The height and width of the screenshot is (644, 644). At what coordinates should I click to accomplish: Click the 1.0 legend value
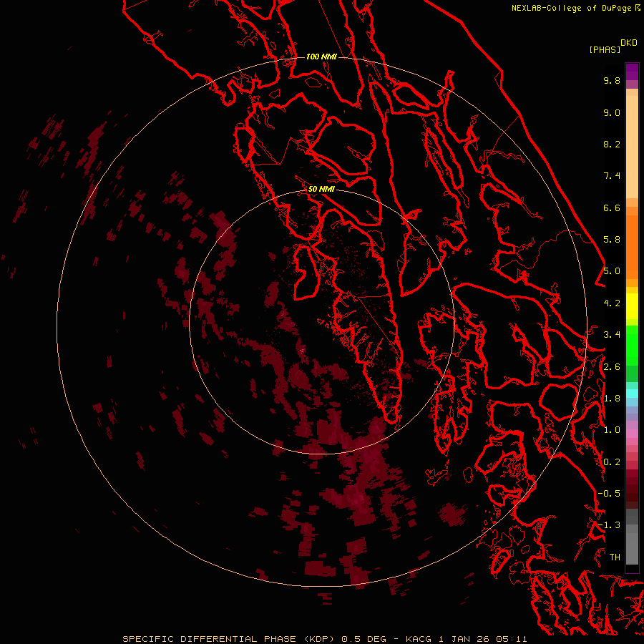point(612,430)
